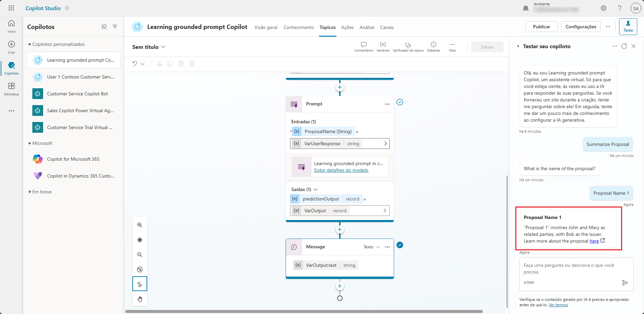Switch to the Análise tab

pyautogui.click(x=367, y=27)
